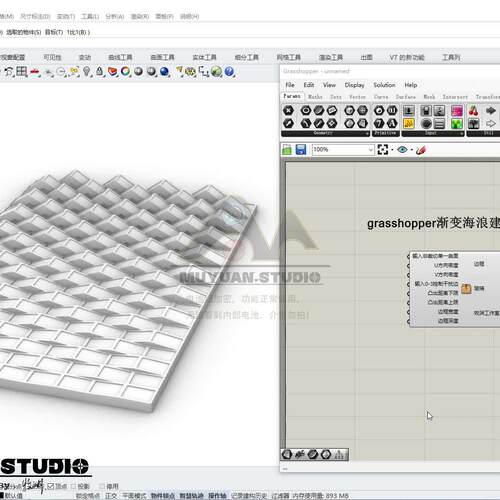Select the String 'A' parameter icon

392,123
